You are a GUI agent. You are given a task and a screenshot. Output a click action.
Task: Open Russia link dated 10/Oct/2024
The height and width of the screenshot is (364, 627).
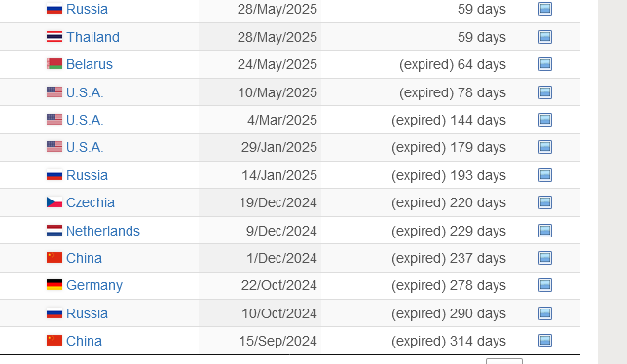click(x=88, y=313)
